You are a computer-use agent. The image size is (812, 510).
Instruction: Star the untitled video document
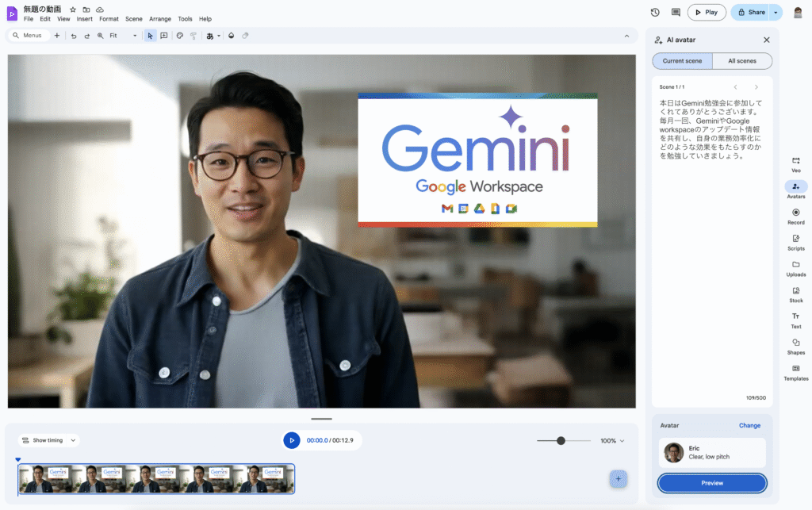73,10
